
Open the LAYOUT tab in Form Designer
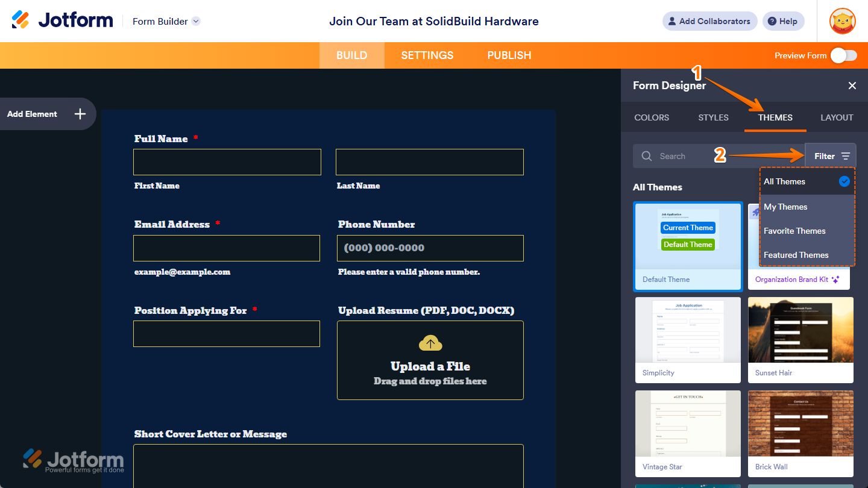coord(837,117)
